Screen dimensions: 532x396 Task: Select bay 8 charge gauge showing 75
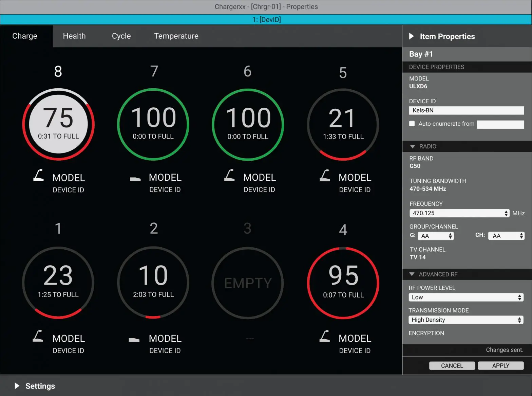click(x=58, y=124)
